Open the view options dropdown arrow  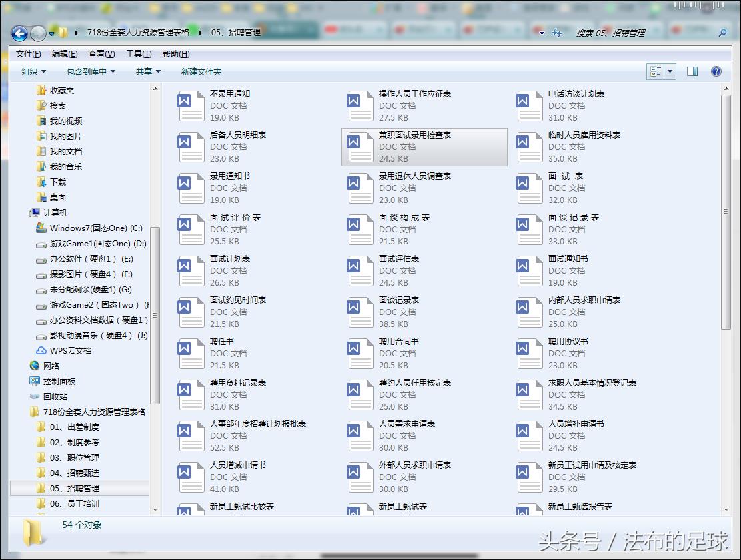click(x=671, y=71)
